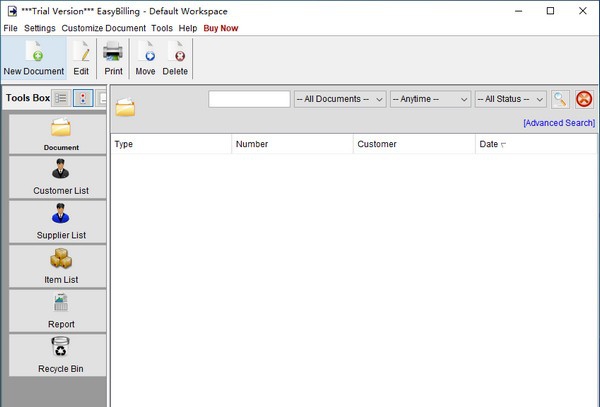
Task: Open the Recycle Bin
Action: 57,355
